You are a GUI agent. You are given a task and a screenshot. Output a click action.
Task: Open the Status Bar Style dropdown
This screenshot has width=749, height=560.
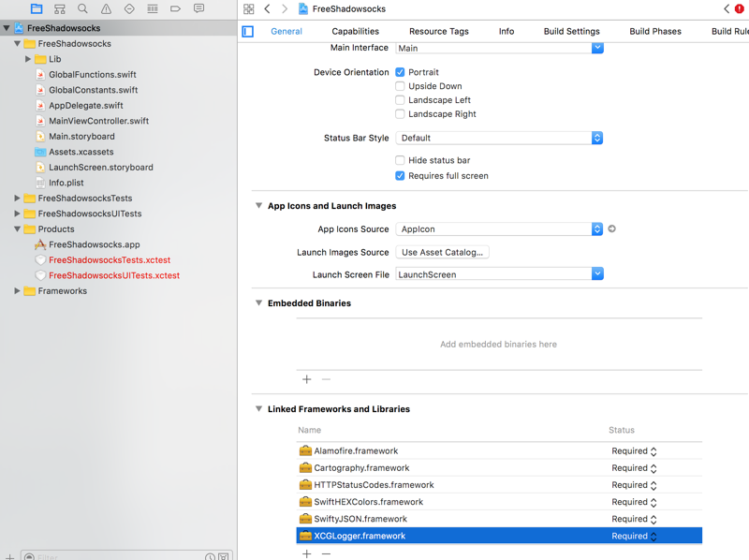click(x=597, y=138)
